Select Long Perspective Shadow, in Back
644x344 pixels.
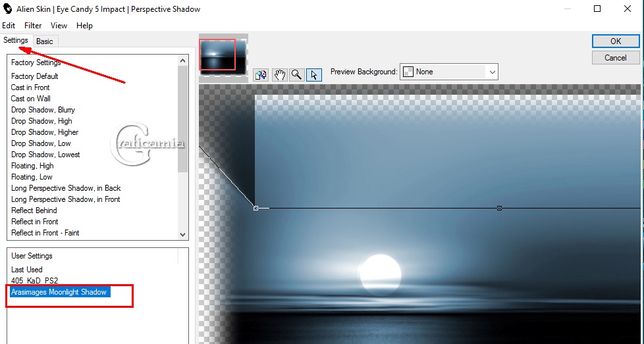pos(66,188)
